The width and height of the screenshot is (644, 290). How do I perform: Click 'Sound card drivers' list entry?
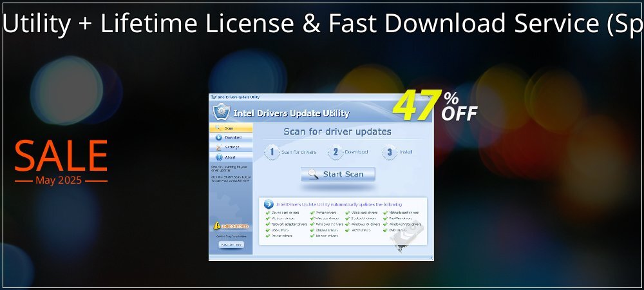pyautogui.click(x=284, y=213)
